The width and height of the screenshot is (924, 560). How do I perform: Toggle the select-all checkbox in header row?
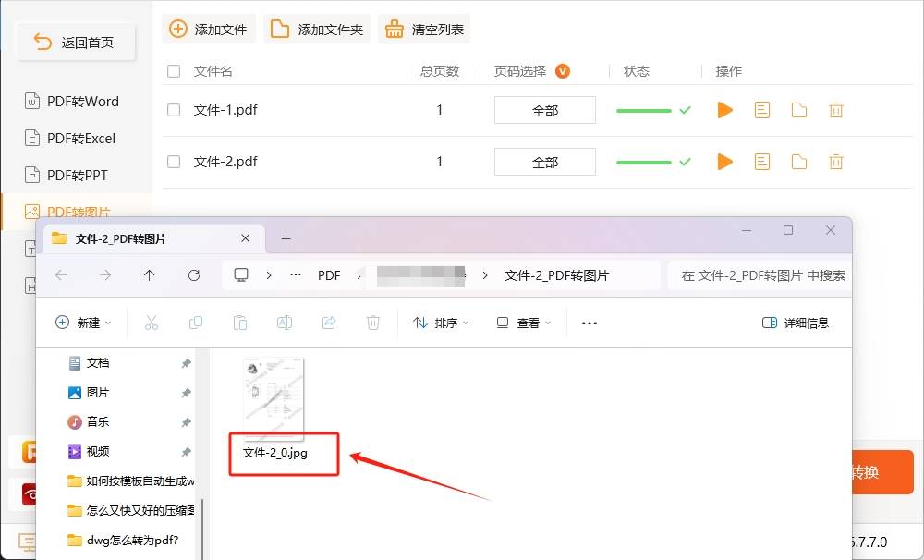[x=173, y=71]
